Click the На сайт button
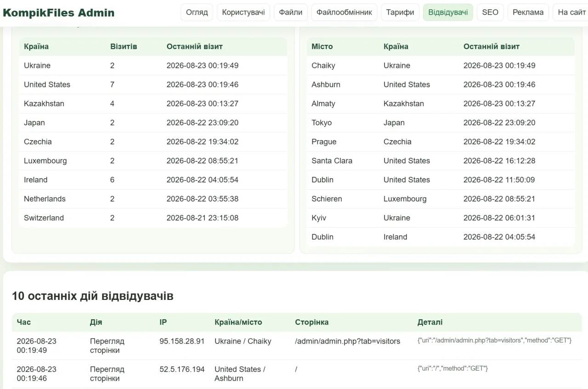The height and width of the screenshot is (389, 588). tap(571, 12)
